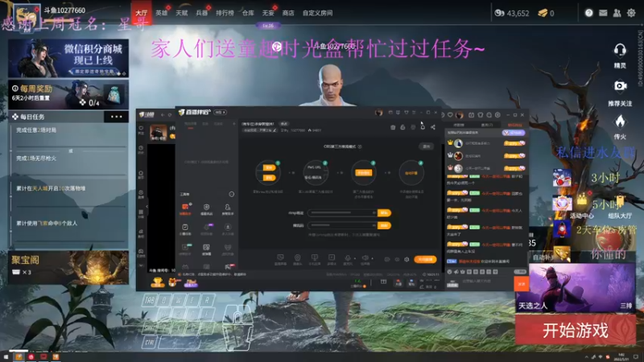Click the microphone icon in streaming toolbar
644x362 pixels.
tap(348, 257)
